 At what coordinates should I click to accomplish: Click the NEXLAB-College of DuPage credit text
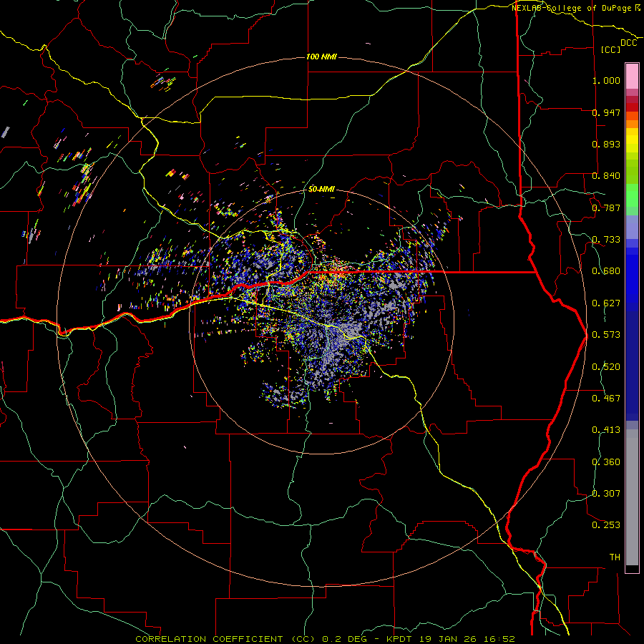(x=571, y=8)
